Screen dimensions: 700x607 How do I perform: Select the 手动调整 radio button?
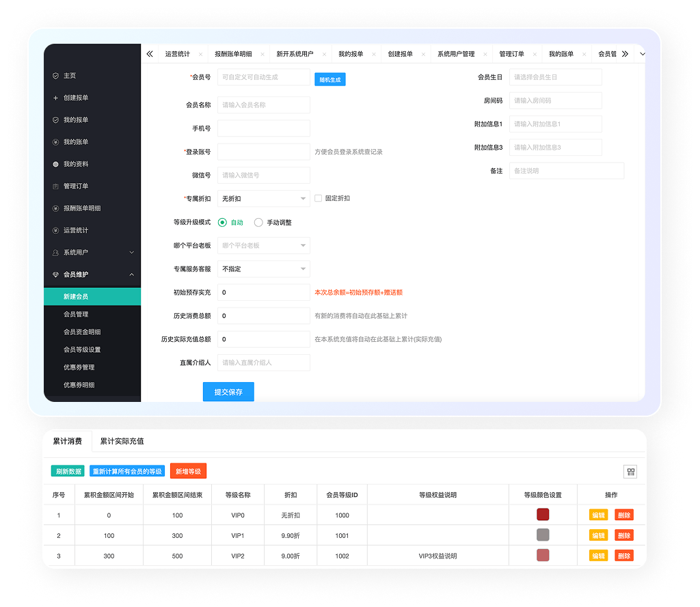pos(258,222)
